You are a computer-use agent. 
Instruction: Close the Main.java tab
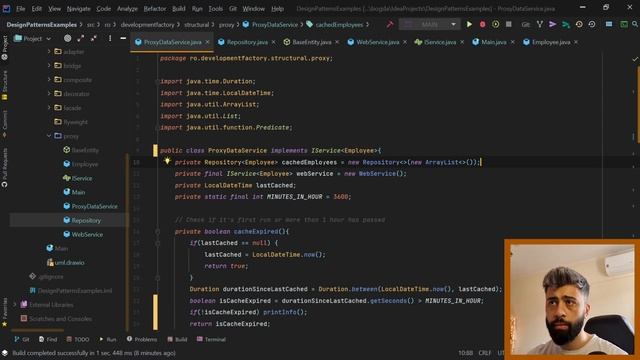(512, 42)
